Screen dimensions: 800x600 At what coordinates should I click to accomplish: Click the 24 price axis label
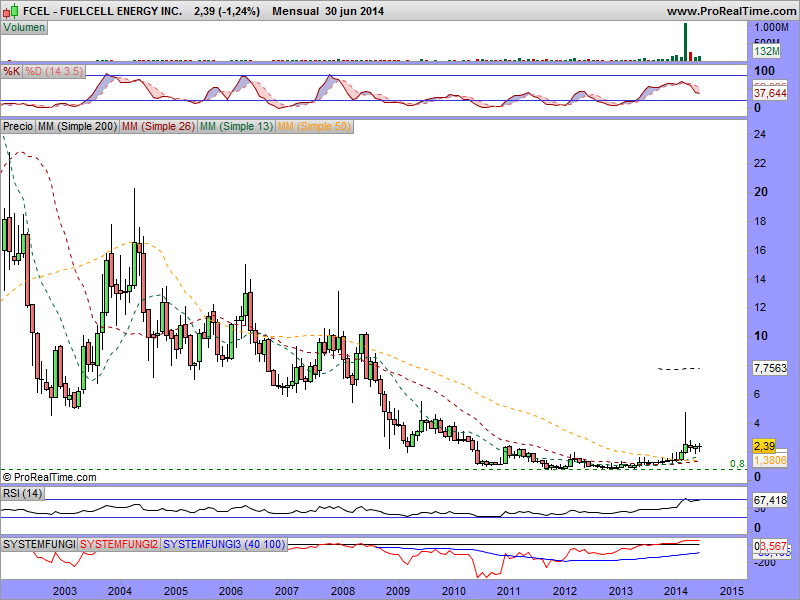(760, 134)
